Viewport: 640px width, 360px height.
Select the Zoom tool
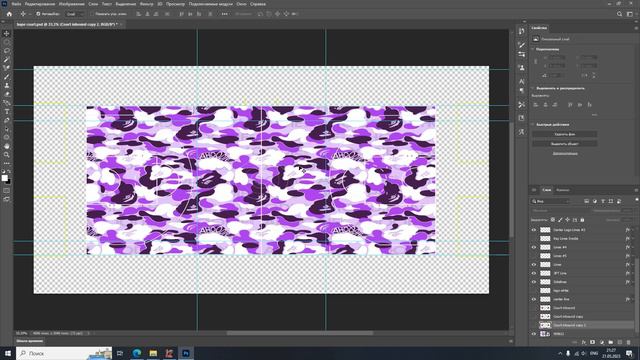tap(7, 155)
